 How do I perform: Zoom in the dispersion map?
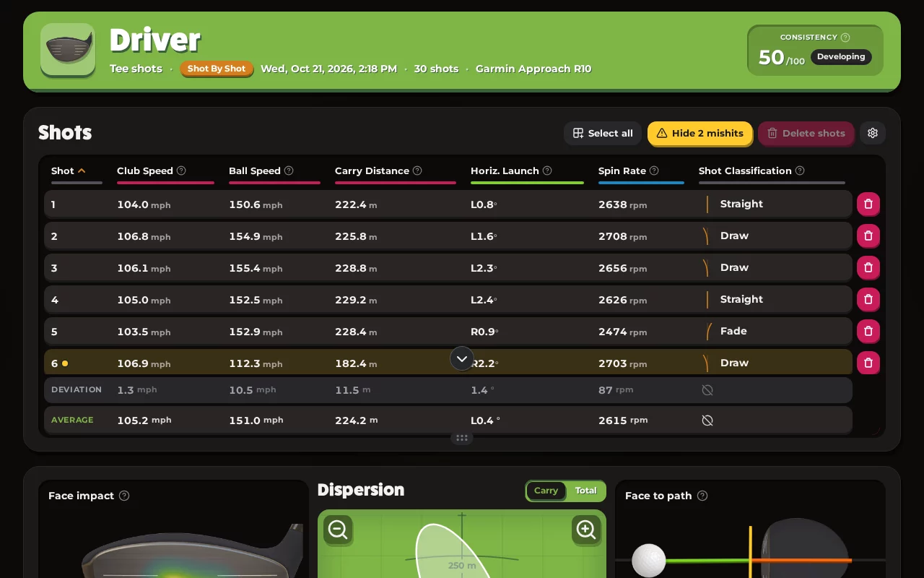(x=586, y=530)
